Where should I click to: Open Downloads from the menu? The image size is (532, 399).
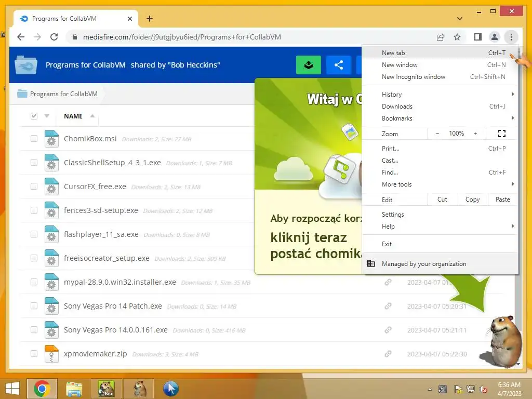pyautogui.click(x=440, y=106)
